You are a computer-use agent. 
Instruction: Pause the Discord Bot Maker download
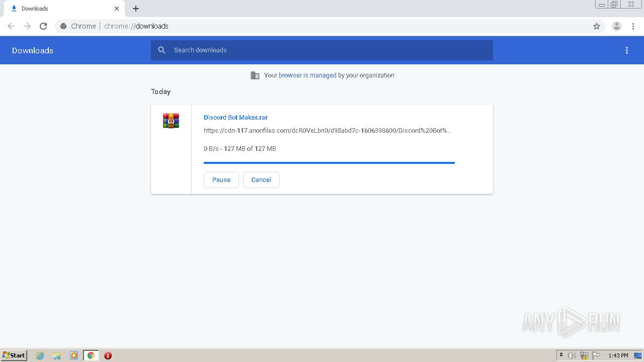pyautogui.click(x=221, y=180)
